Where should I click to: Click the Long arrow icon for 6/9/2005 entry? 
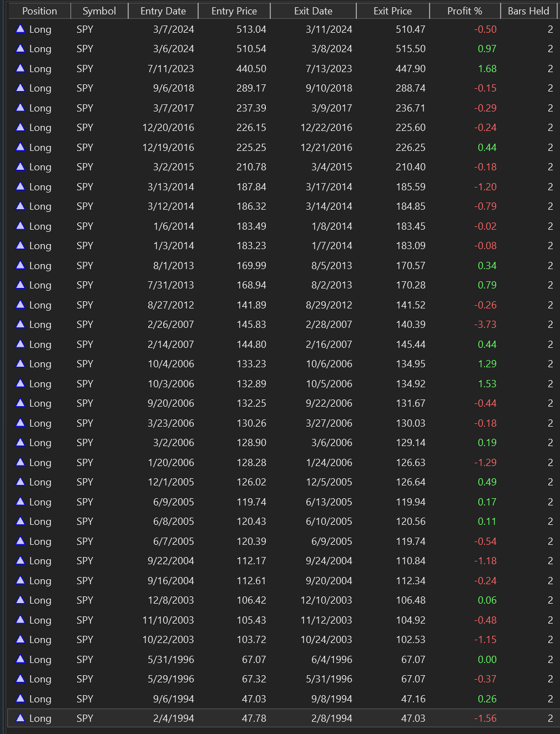[x=21, y=502]
